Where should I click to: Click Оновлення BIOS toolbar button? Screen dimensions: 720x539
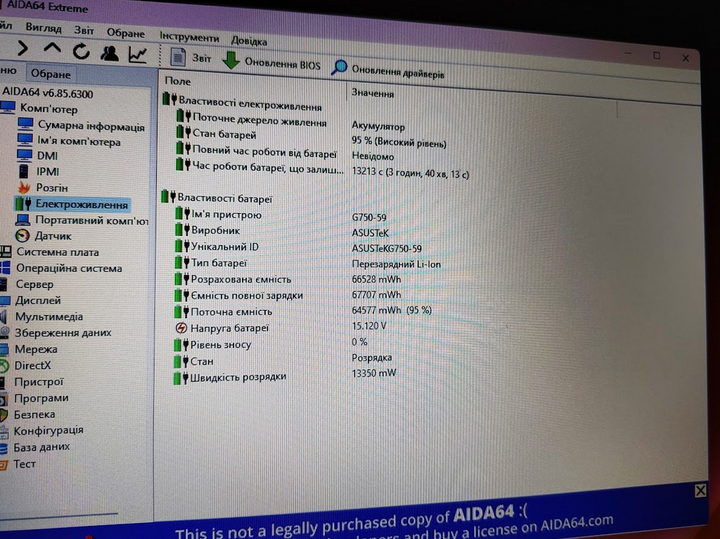point(271,62)
